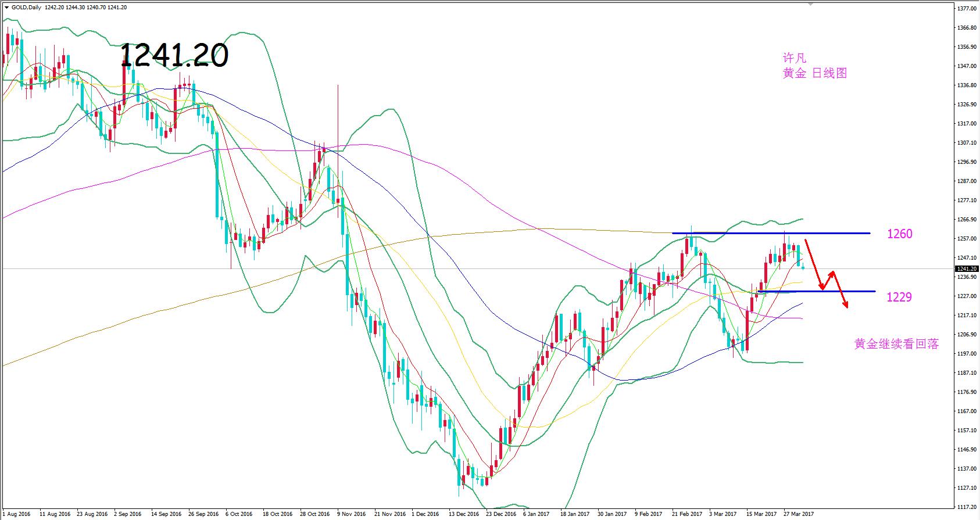
Task: Click the gray chart shift triangle marker
Action: [x=810, y=5]
